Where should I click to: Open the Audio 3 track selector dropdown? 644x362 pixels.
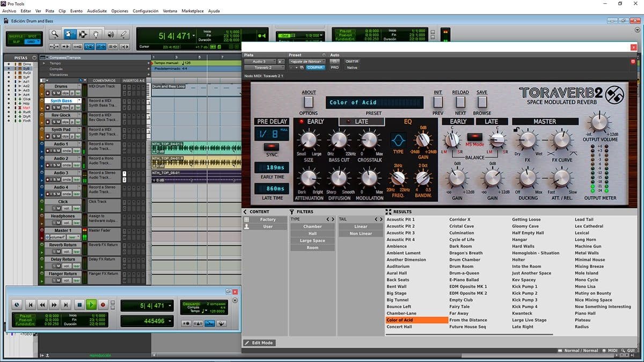click(x=260, y=62)
